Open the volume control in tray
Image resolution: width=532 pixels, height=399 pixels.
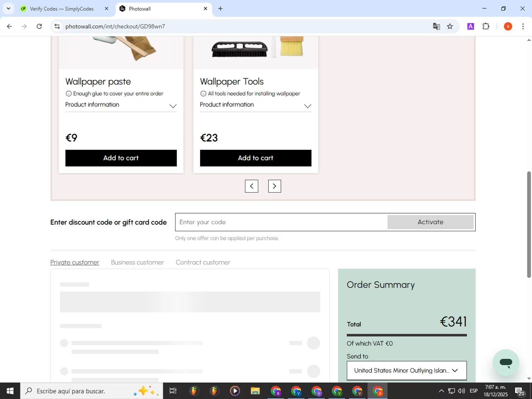[x=461, y=391]
